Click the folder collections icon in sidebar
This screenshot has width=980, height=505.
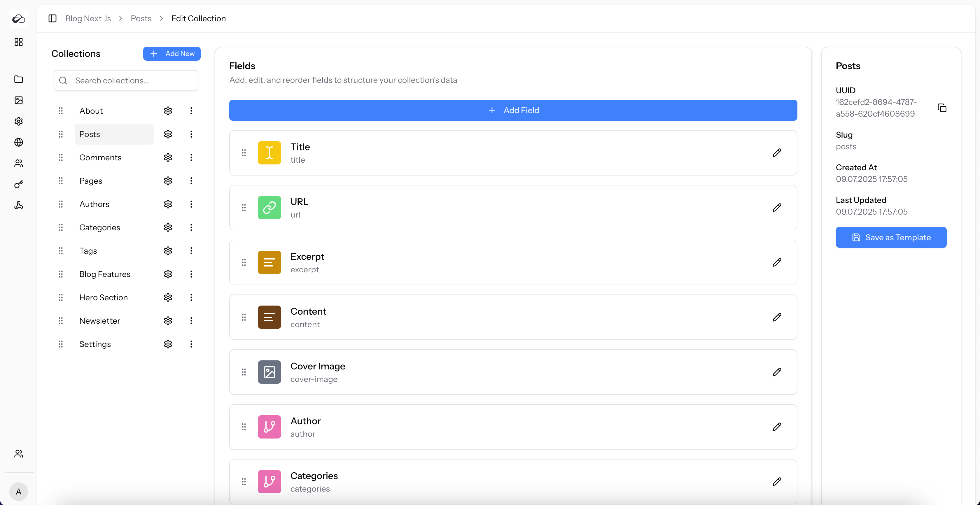(18, 79)
